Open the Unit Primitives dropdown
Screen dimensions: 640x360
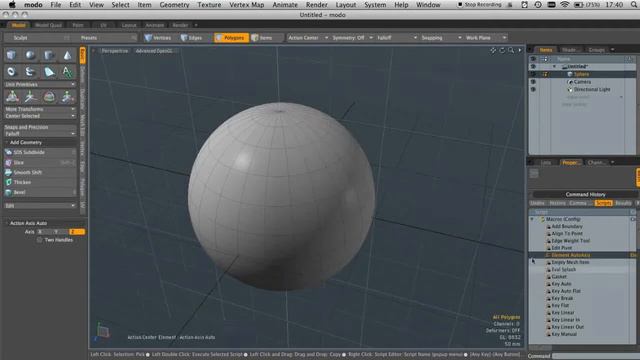coord(40,84)
